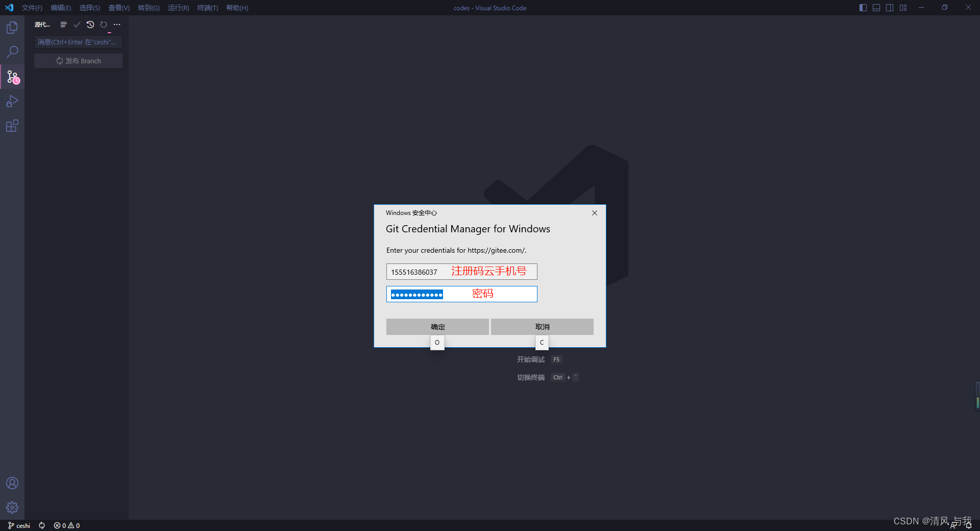980x531 pixels.
Task: Toggle primary side bar layout icon
Action: pyautogui.click(x=863, y=8)
